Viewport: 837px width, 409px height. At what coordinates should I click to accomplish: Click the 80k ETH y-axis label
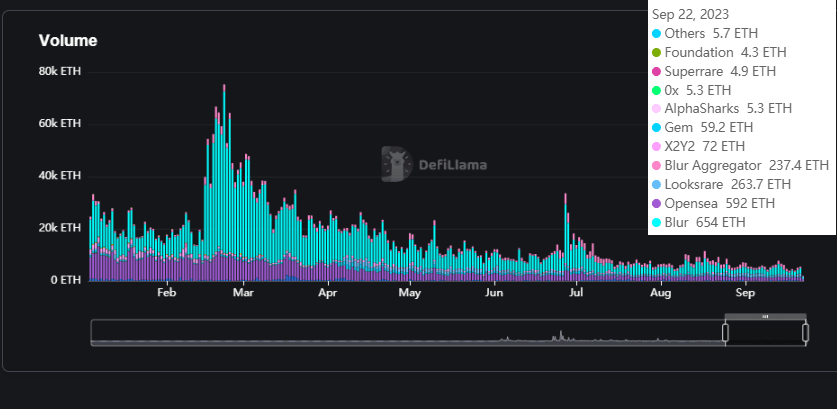coord(60,72)
